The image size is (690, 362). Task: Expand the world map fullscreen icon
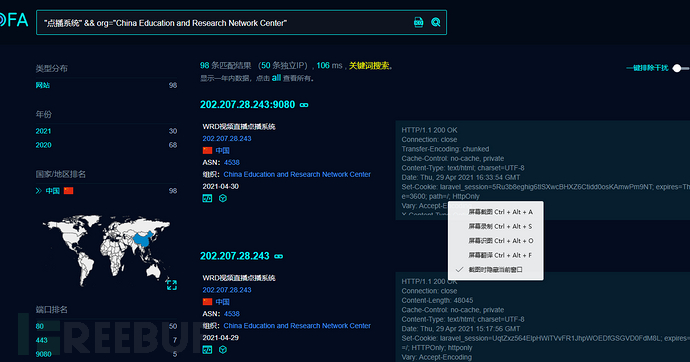(x=172, y=285)
